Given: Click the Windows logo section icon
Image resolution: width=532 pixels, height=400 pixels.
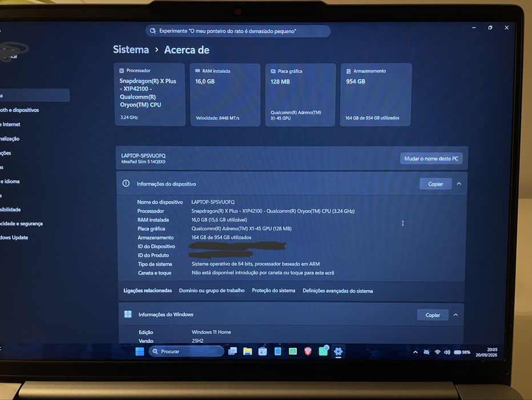Looking at the screenshot, I should (x=128, y=314).
